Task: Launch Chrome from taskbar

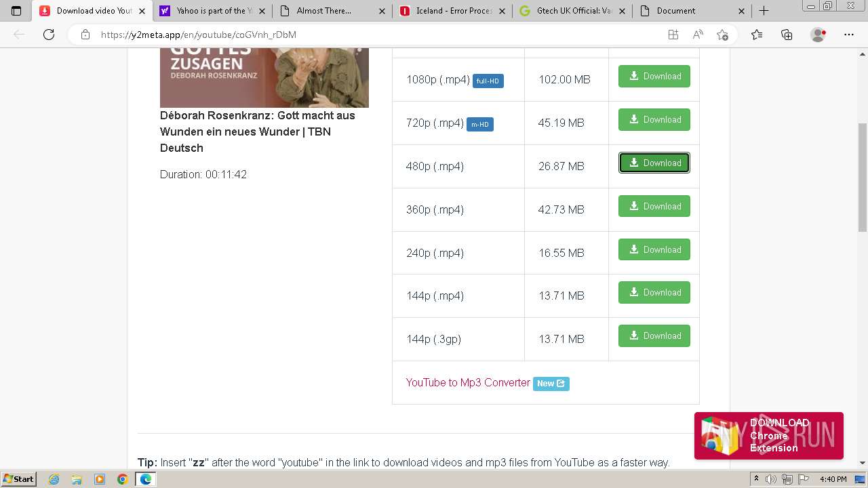Action: click(x=122, y=479)
